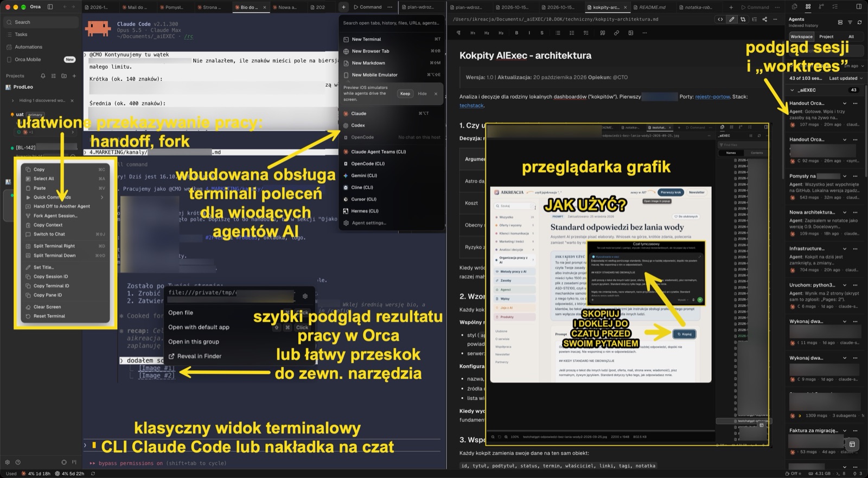This screenshot has width=868, height=478.
Task: Click the Keep button for iOS simulators
Action: 405,94
